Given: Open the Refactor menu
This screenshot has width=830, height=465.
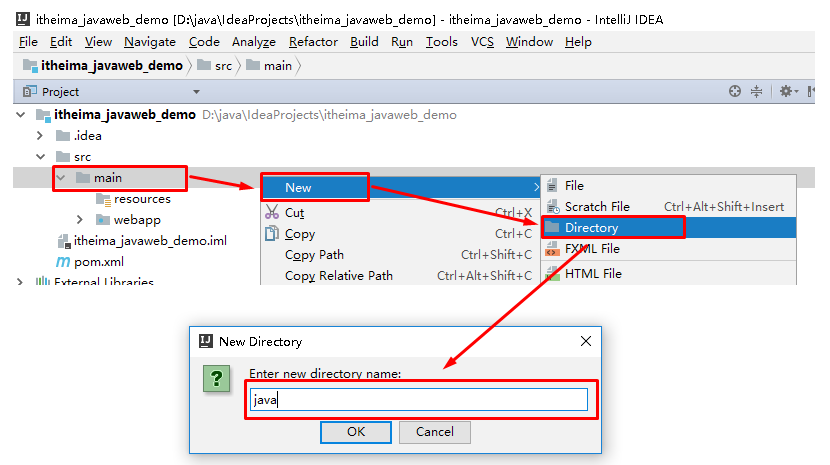Looking at the screenshot, I should pos(313,42).
